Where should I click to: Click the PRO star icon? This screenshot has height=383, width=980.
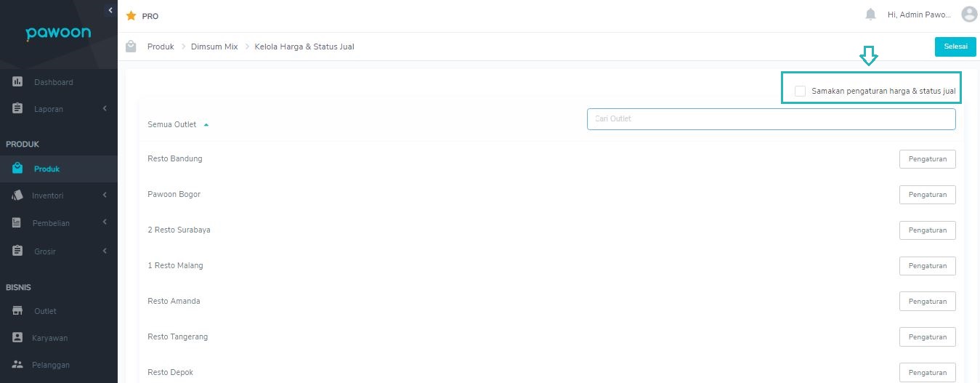pyautogui.click(x=131, y=15)
